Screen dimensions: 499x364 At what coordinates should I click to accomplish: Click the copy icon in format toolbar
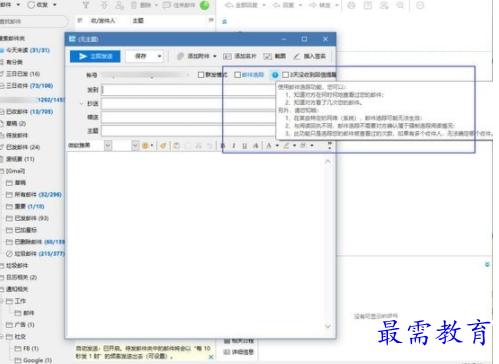(188, 146)
